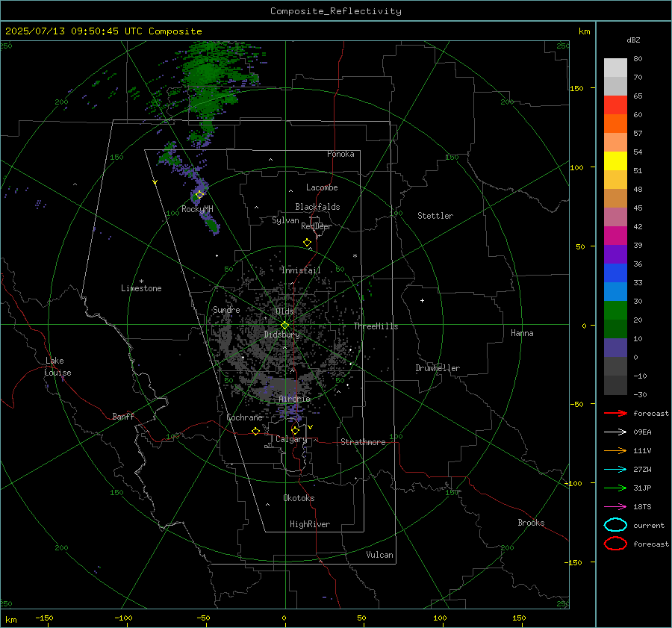The height and width of the screenshot is (628, 672).
Task: Click the Stettler label
Action: pos(435,216)
